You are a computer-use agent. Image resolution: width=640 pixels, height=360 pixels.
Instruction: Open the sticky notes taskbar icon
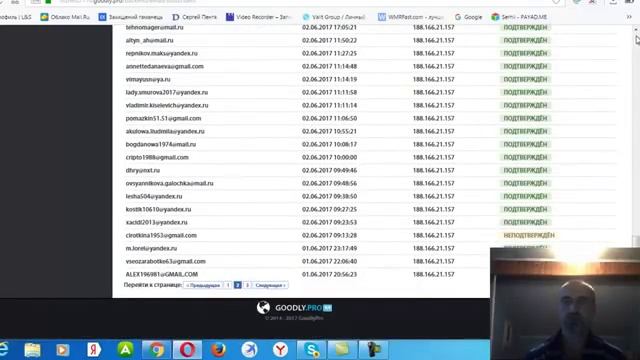[342, 350]
